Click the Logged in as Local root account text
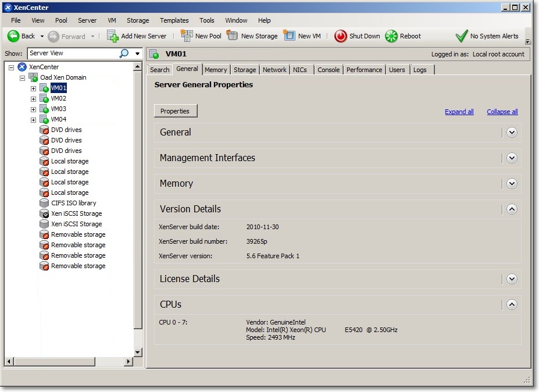This screenshot has height=392, width=539. (478, 54)
